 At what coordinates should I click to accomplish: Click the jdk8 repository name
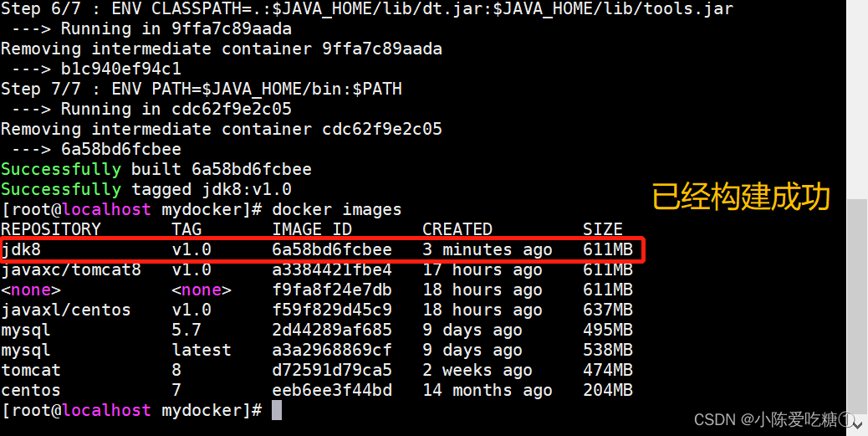21,250
